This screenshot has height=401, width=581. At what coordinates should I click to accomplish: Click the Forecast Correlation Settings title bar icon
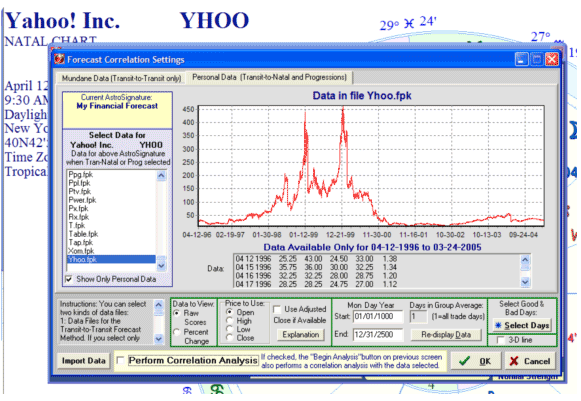(x=59, y=59)
